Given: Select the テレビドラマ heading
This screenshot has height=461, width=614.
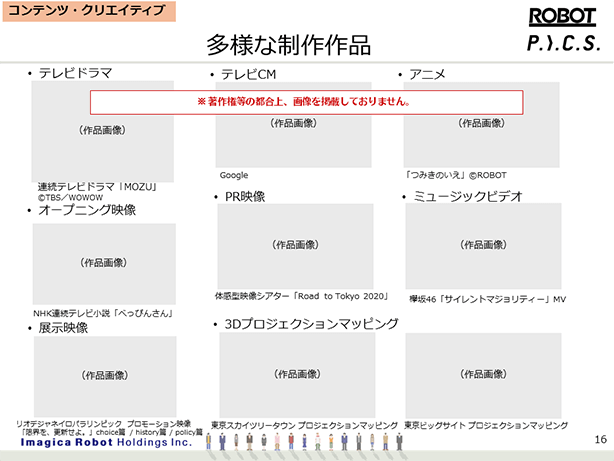Looking at the screenshot, I should tap(75, 73).
